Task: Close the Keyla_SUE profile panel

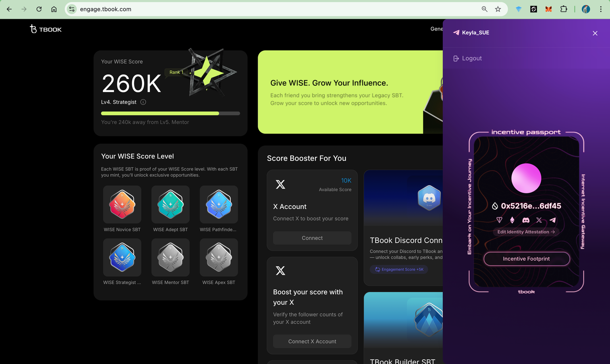Action: point(595,33)
